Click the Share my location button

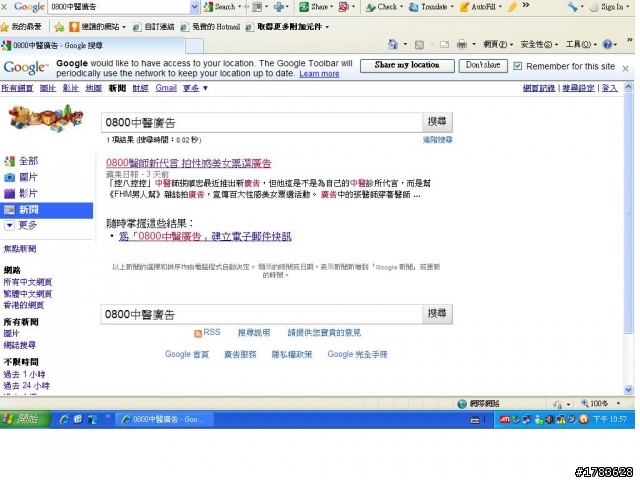407,65
